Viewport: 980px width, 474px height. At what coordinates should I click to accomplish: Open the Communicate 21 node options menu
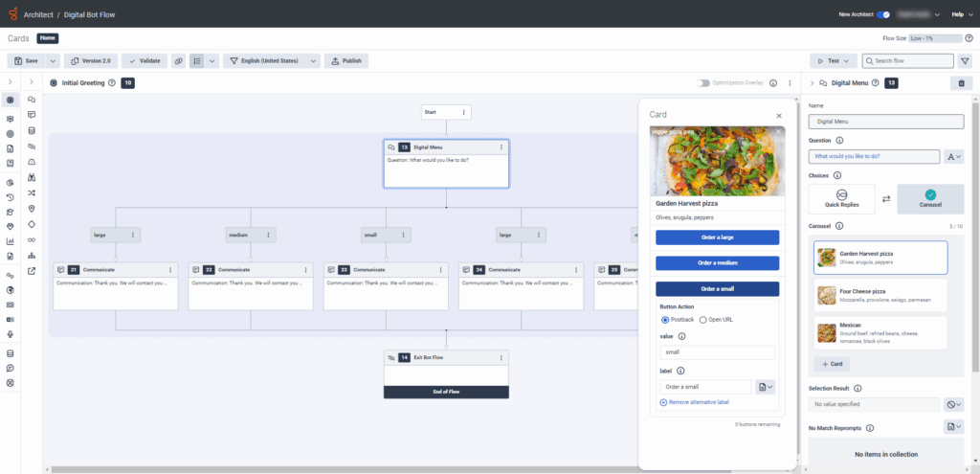170,269
